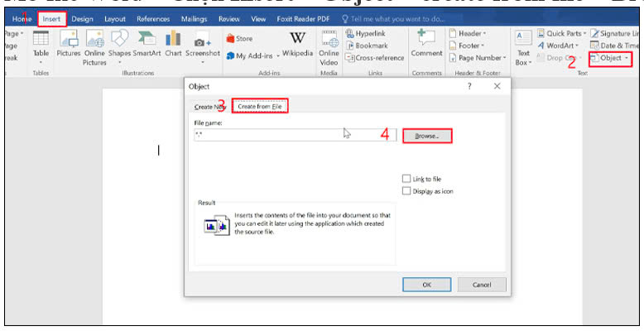The height and width of the screenshot is (331, 644).
Task: Open Online Pictures search
Action: pos(95,48)
